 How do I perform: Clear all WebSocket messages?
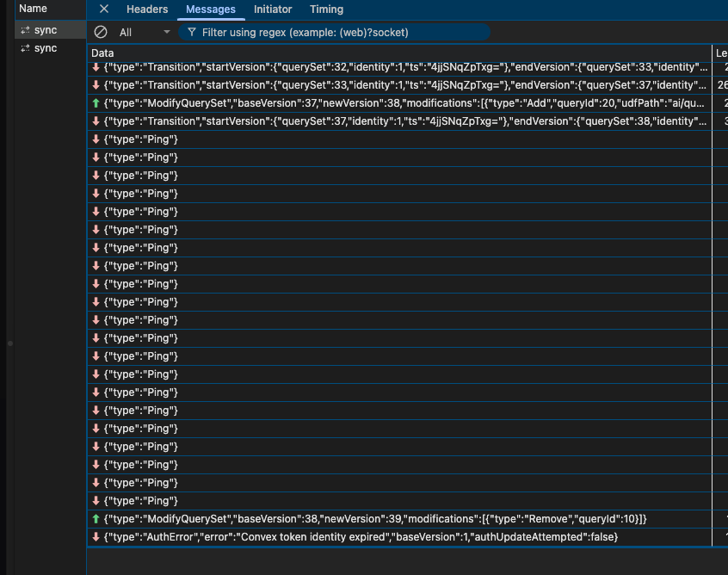(x=101, y=32)
